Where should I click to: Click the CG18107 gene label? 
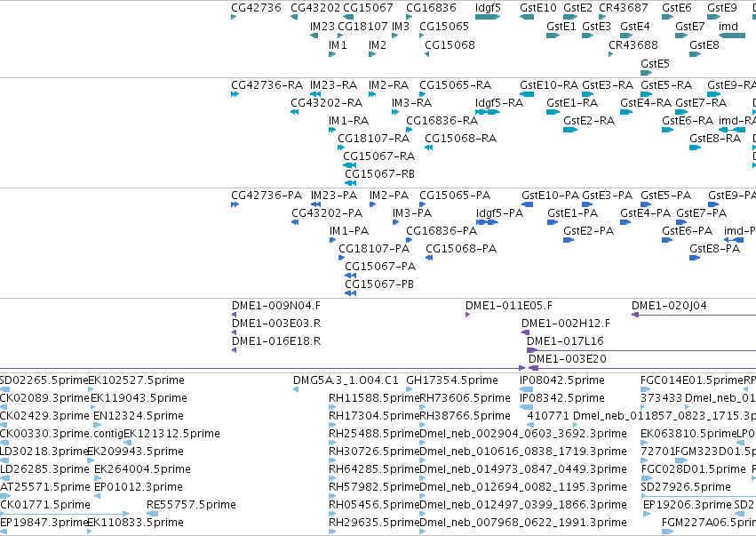[363, 26]
